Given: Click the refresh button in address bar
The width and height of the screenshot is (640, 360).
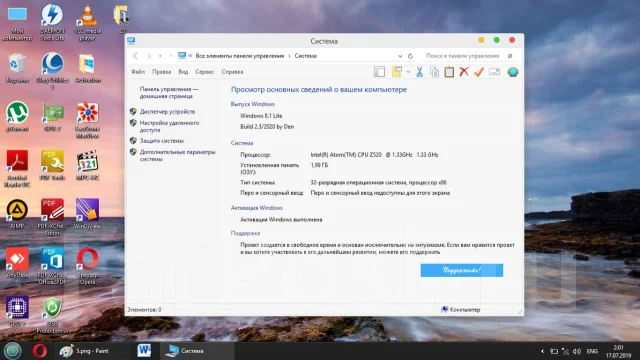Looking at the screenshot, I should (410, 56).
